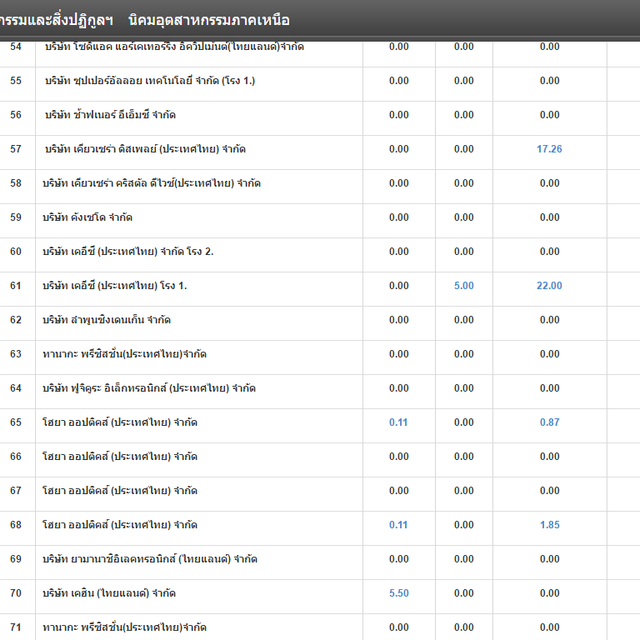Select 'โฮยา ออปติคส์ (ประเทศไทย) จำกัด' in row 66
This screenshot has height=640, width=640.
click(120, 456)
